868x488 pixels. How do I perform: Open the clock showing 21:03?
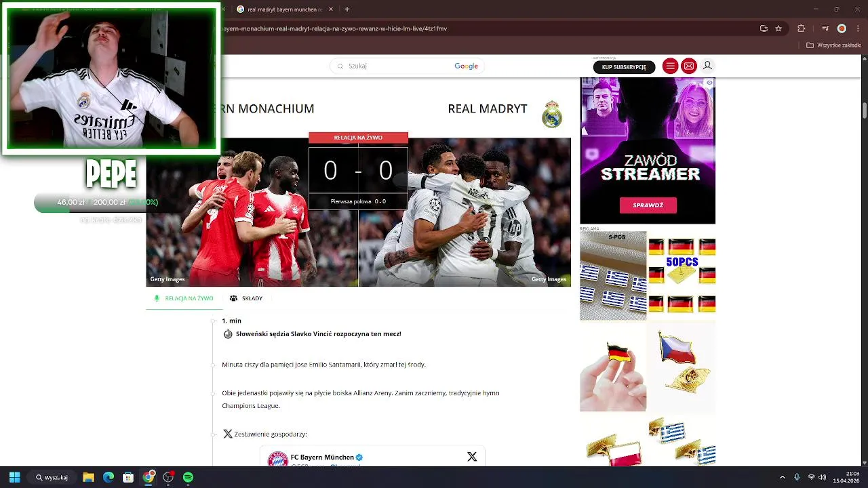point(846,477)
